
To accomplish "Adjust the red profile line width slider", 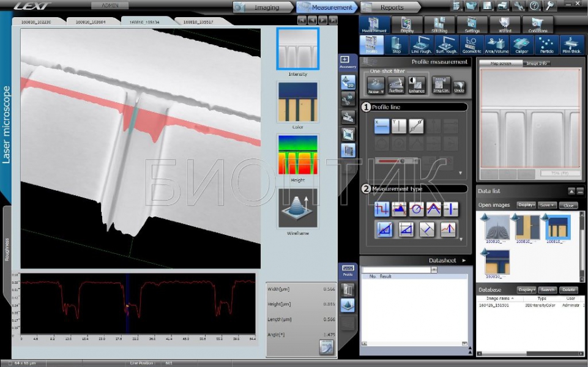I will (x=397, y=161).
